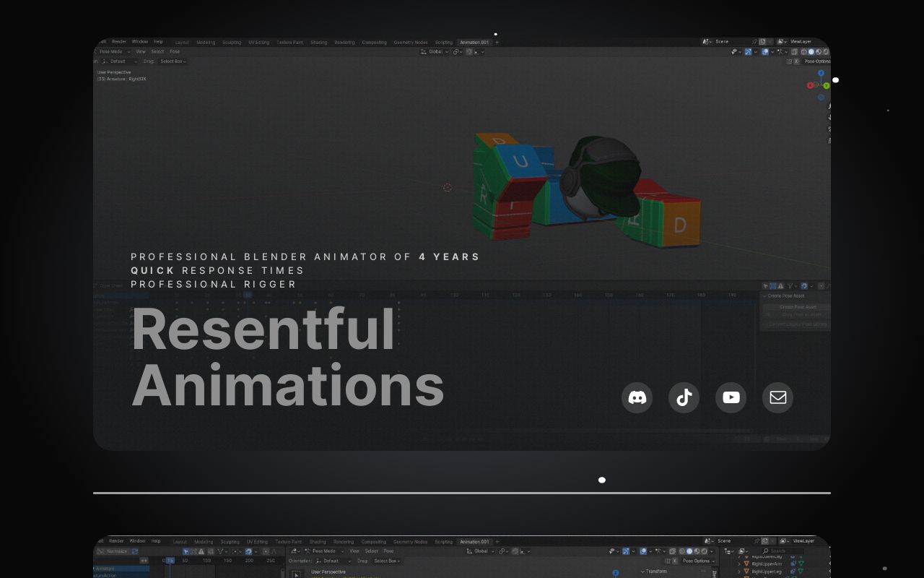Click the Scene name field in upper screenshot
This screenshot has height=578, width=924.
733,42
